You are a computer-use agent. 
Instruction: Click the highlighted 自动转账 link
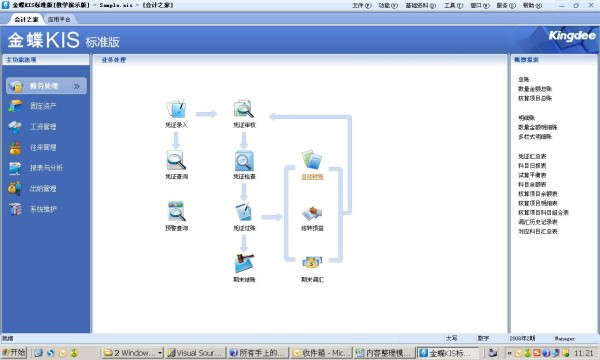coord(312,177)
